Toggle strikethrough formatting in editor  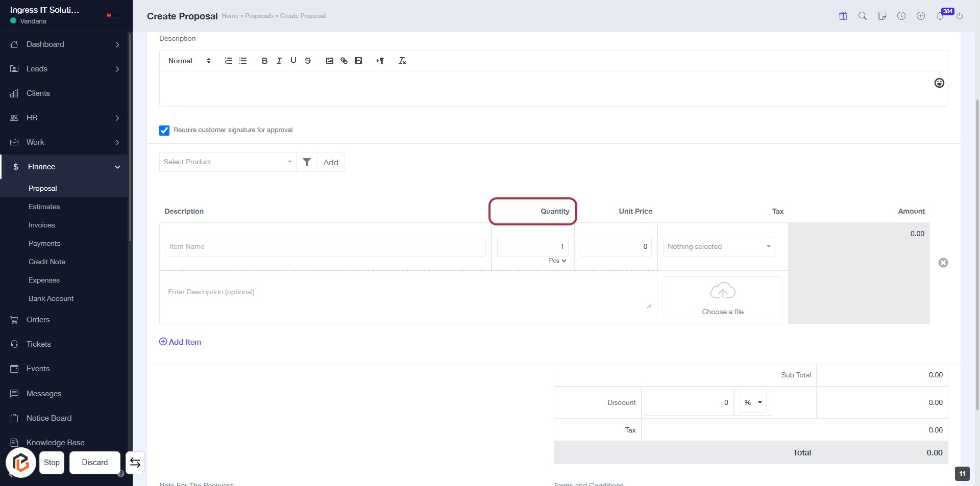pyautogui.click(x=308, y=61)
